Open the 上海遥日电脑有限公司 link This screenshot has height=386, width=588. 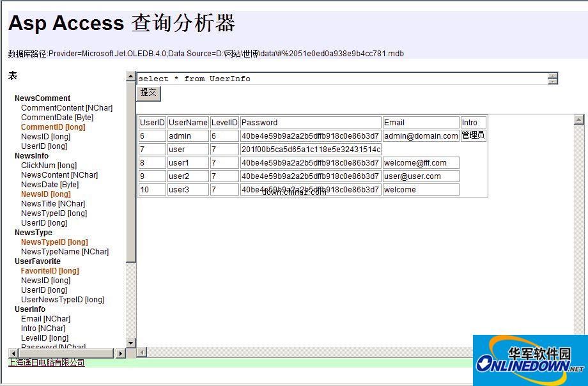coord(47,363)
